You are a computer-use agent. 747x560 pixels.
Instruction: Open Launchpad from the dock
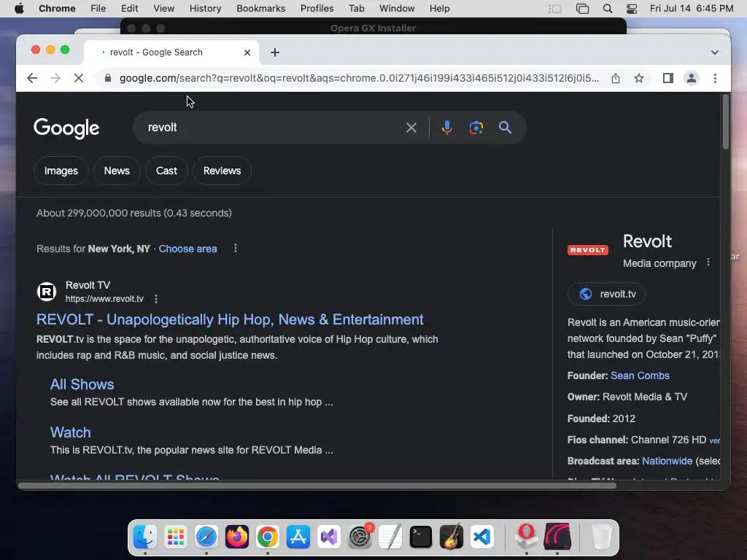(x=175, y=537)
